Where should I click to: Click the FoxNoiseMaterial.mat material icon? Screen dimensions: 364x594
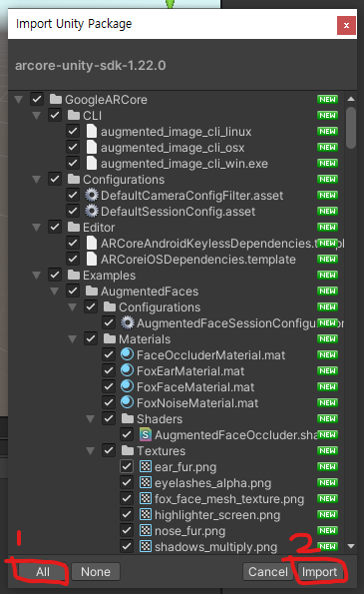127,402
